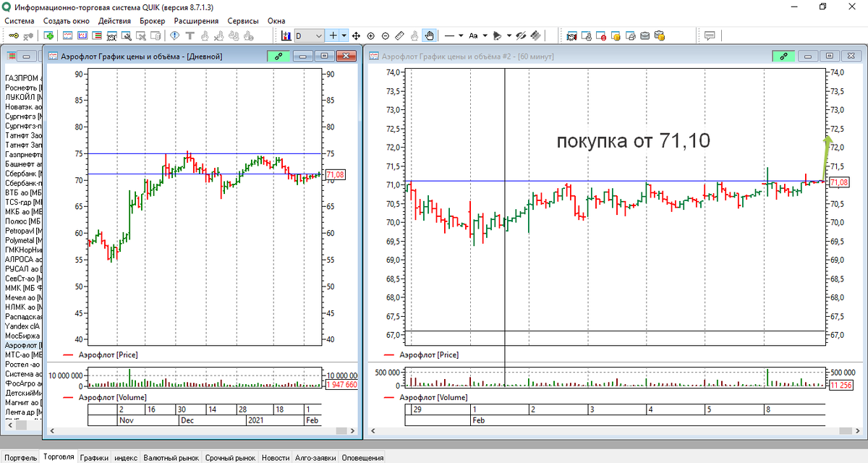Image resolution: width=868 pixels, height=463 pixels.
Task: Click the crossed key disconnect icon
Action: pos(28,35)
